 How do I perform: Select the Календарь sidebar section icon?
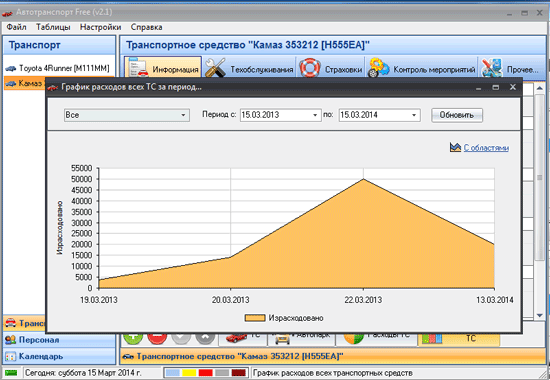pos(11,356)
